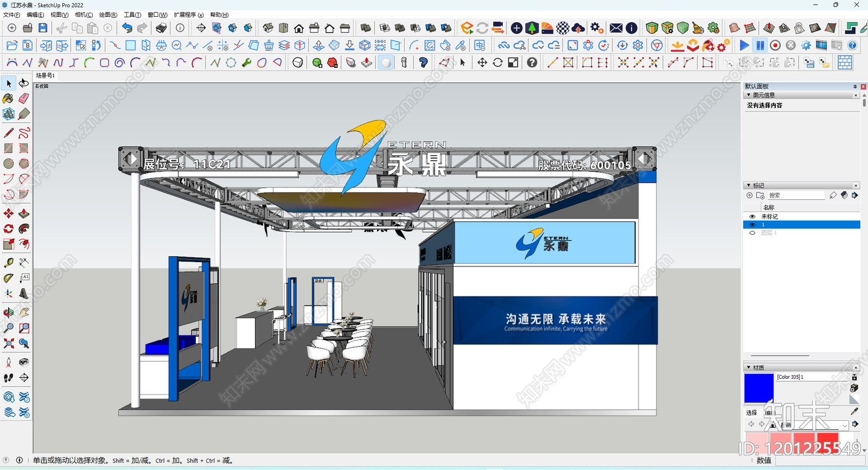Use the Push/Pull tool
Image resolution: width=868 pixels, height=470 pixels.
24,213
